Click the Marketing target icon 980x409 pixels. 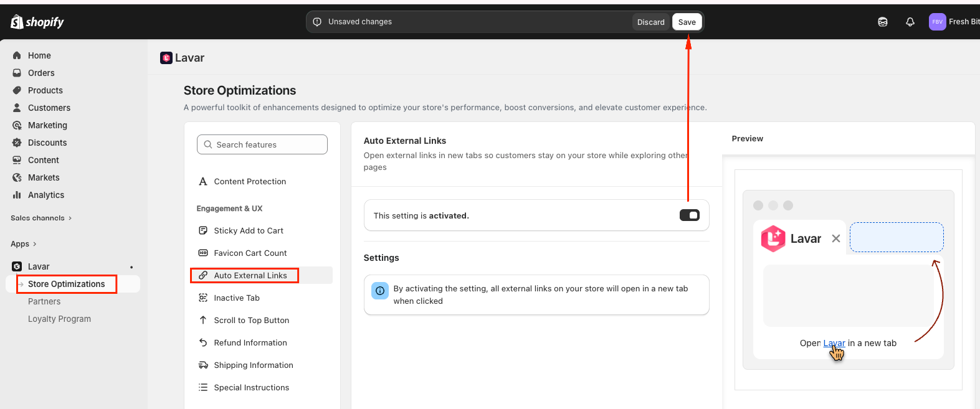pos(17,125)
